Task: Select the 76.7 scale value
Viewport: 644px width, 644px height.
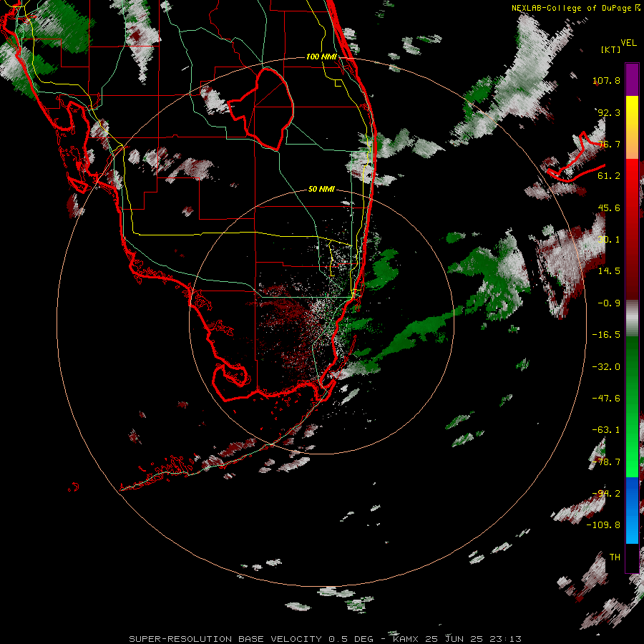Action: 609,144
